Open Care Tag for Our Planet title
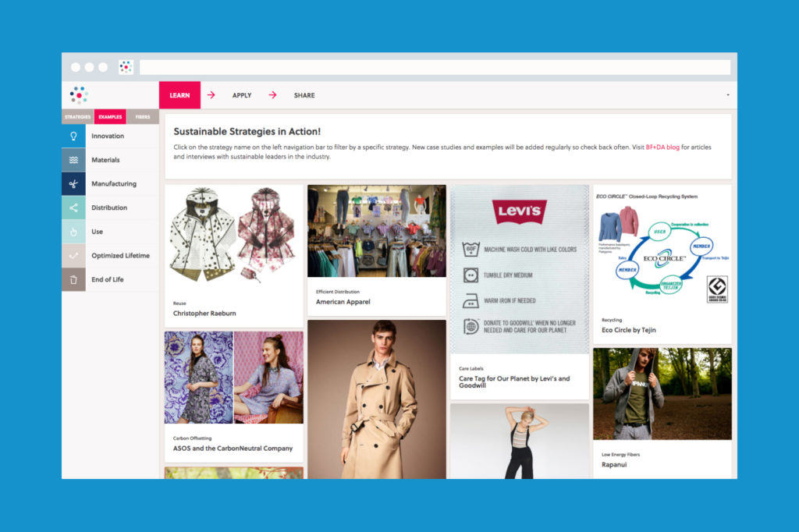 514,381
